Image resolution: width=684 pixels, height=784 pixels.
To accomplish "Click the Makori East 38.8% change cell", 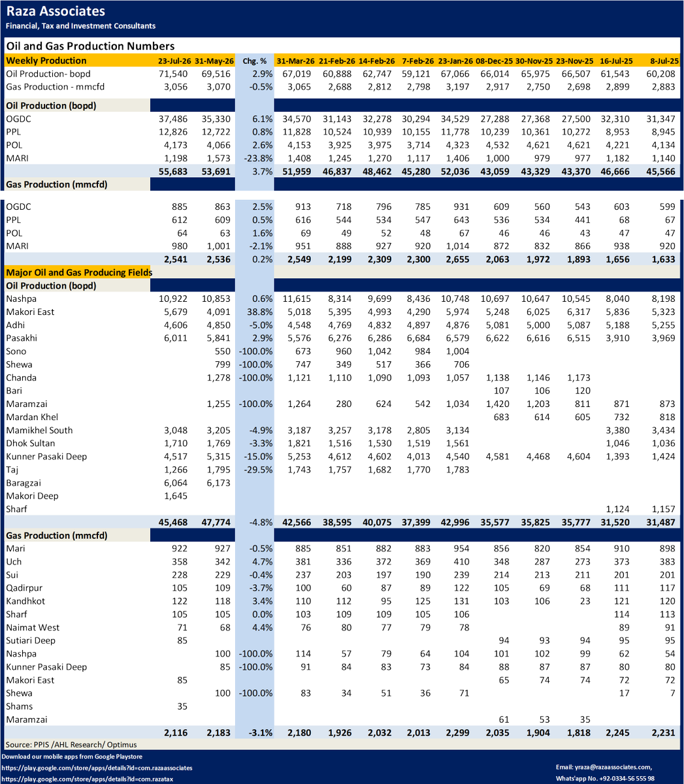I will pyautogui.click(x=259, y=312).
